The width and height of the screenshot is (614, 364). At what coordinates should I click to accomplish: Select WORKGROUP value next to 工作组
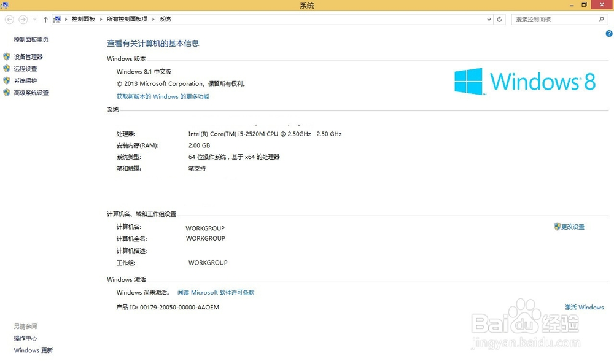click(208, 263)
